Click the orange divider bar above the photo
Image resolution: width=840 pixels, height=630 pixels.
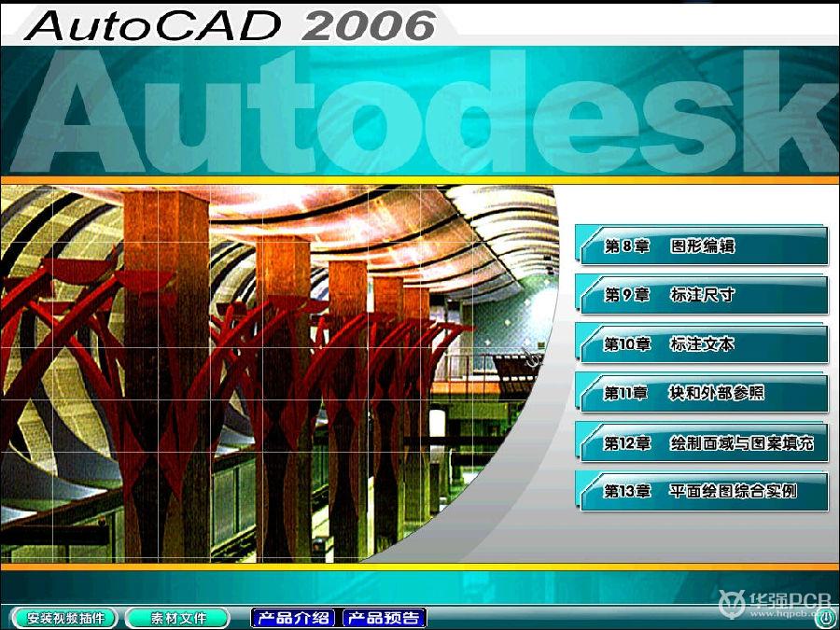click(x=420, y=179)
